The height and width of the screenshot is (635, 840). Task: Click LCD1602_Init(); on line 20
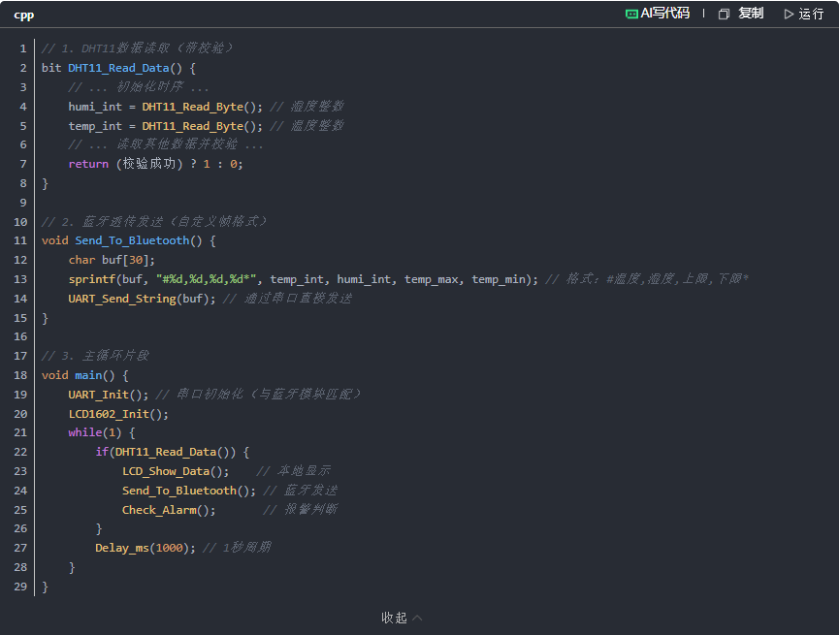[x=118, y=414]
